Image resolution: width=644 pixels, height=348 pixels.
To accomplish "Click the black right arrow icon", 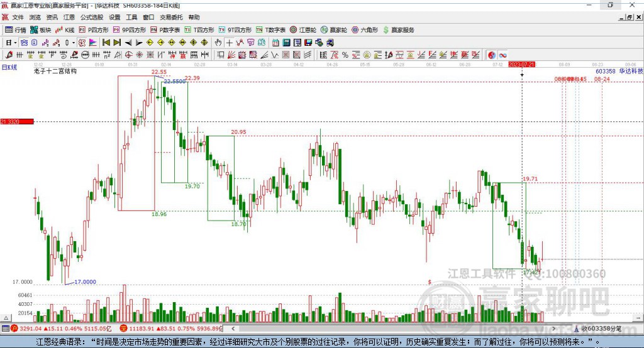I will (139, 43).
